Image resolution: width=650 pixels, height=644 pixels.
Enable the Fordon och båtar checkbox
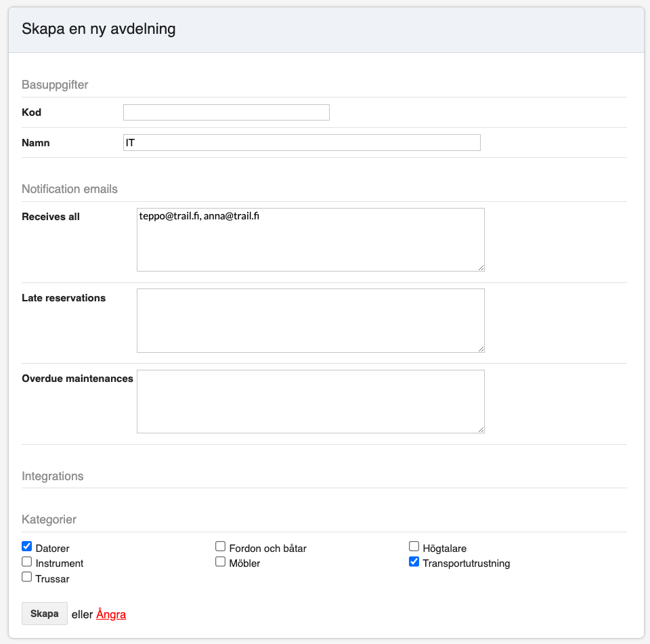[x=221, y=546]
